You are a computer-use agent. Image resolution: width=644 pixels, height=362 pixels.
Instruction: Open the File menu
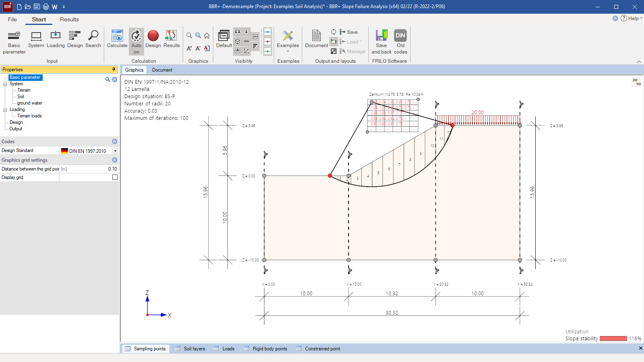pyautogui.click(x=12, y=19)
